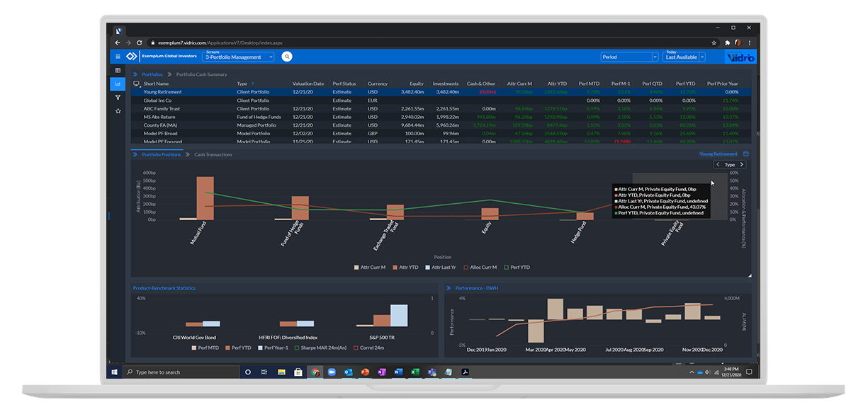The image size is (868, 407).
Task: Open the hamburger menu in Vidrio header
Action: (118, 57)
